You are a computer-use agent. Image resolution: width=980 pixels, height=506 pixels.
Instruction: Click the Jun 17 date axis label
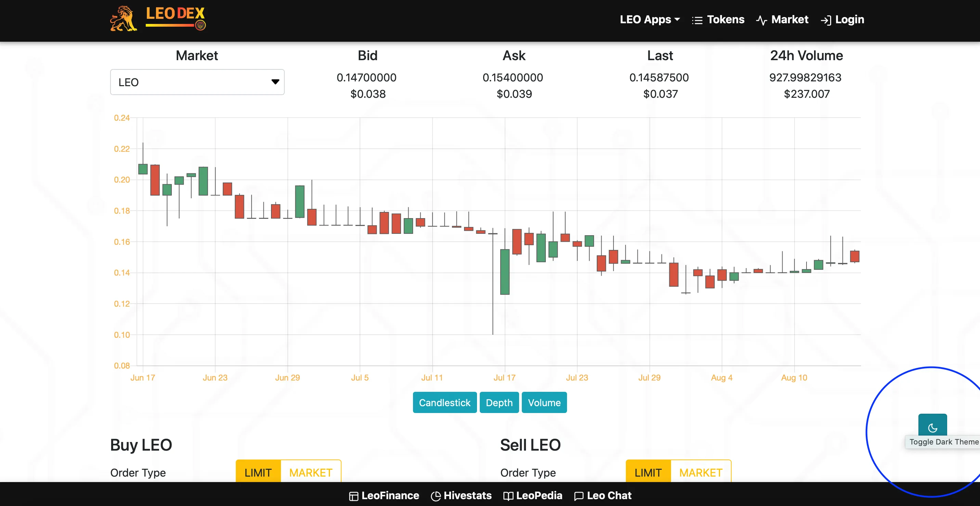(143, 377)
